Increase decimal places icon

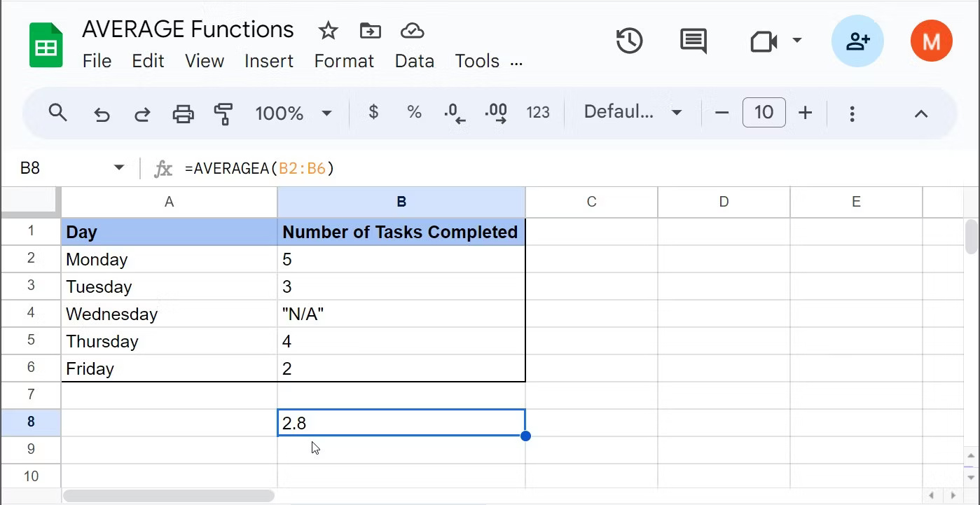[496, 113]
